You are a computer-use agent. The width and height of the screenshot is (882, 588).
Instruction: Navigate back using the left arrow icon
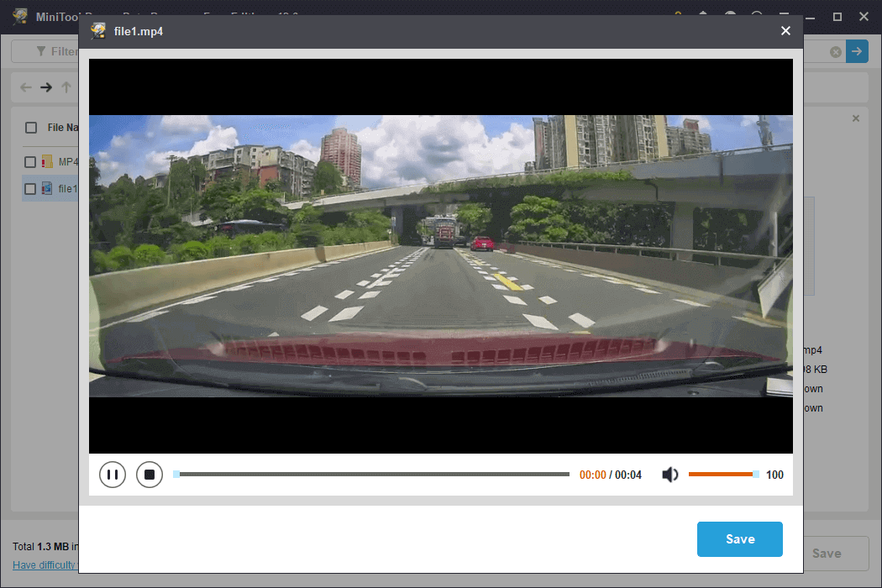[x=25, y=87]
